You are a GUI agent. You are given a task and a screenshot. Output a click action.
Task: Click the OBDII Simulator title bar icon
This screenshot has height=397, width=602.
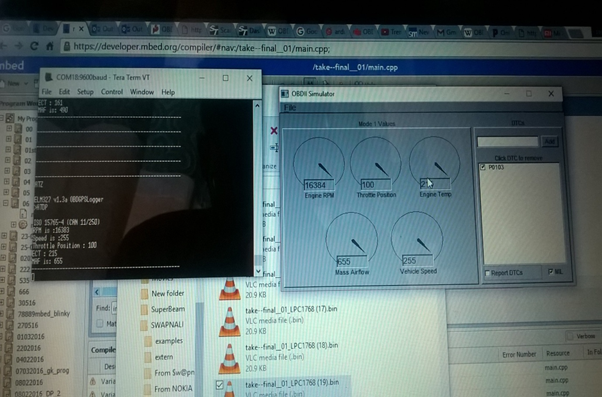[285, 94]
